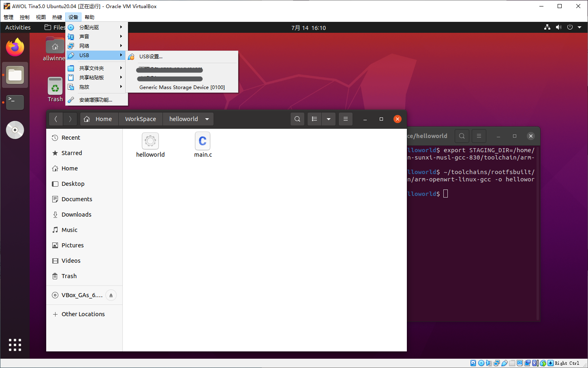Open Downloads in the sidebar
The image size is (588, 368).
click(76, 215)
